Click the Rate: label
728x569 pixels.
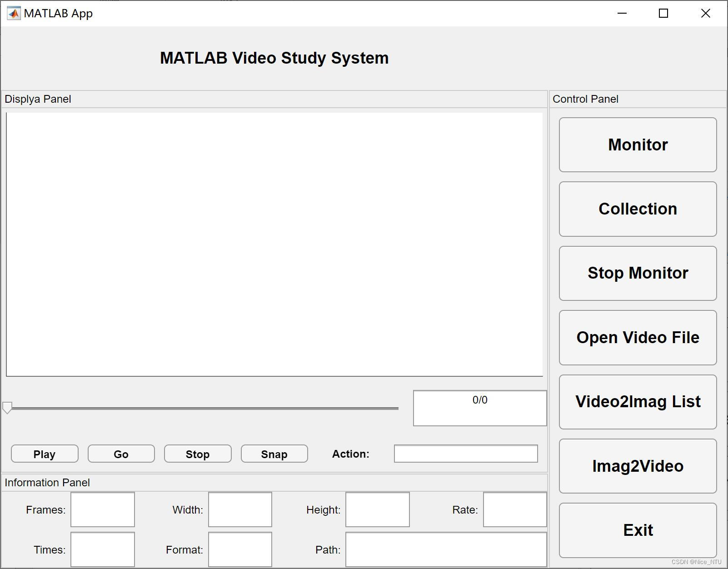coord(465,510)
